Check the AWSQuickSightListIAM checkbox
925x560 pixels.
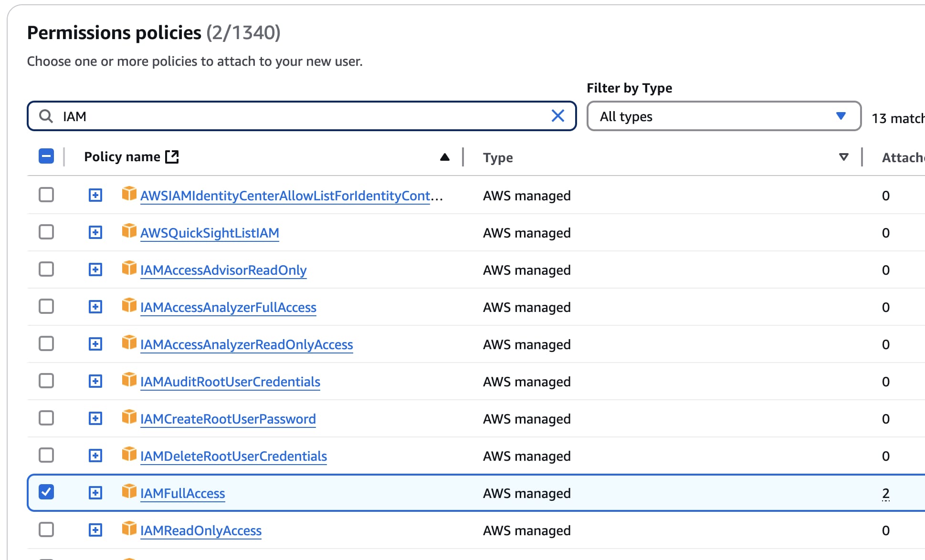(x=46, y=232)
